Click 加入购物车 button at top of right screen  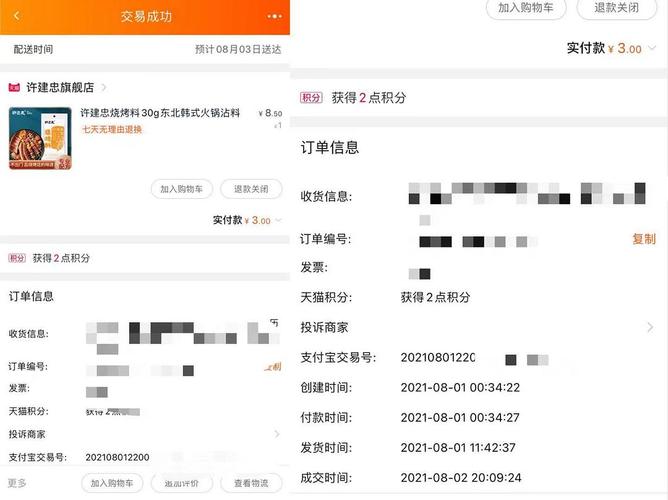tap(526, 8)
